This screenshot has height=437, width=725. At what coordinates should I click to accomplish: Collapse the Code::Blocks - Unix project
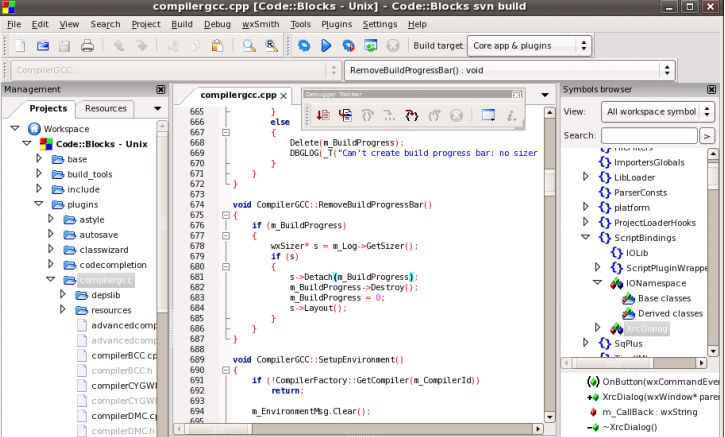[x=27, y=143]
